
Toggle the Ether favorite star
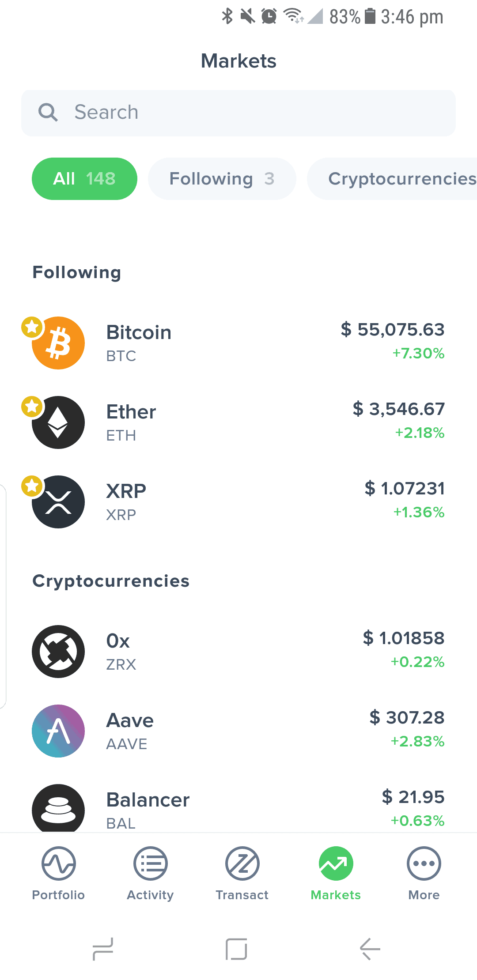(32, 407)
